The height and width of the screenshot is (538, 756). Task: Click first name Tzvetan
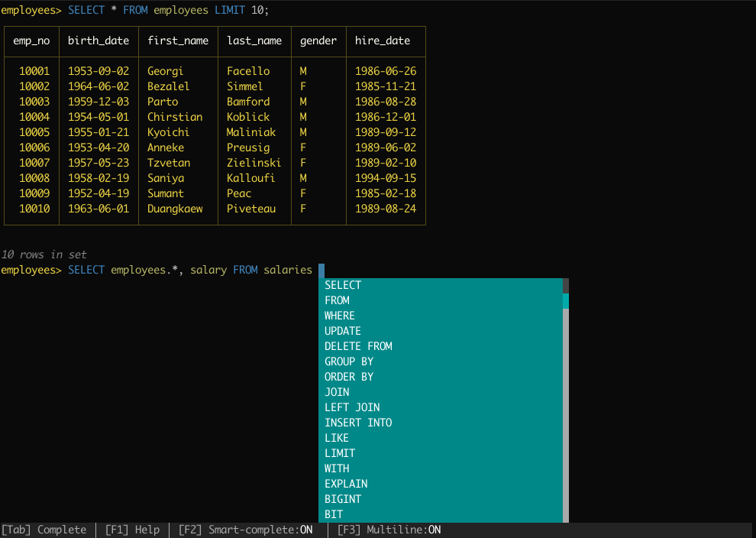click(x=169, y=163)
